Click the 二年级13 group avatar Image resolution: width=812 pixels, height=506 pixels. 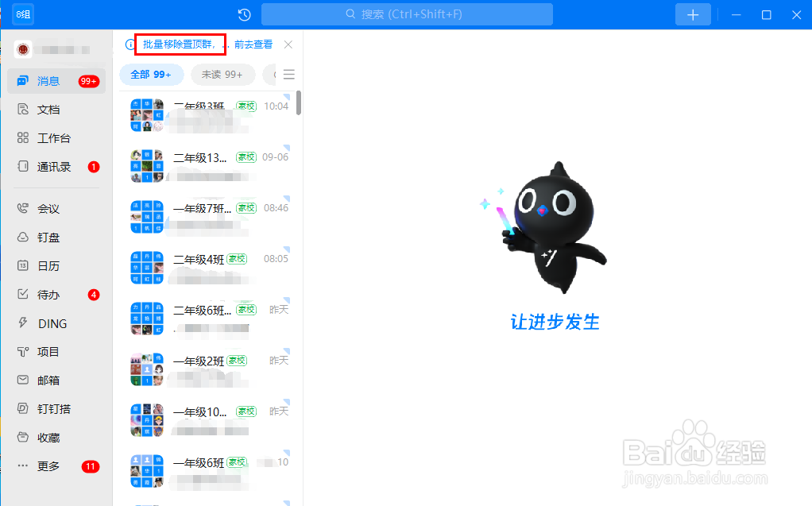click(147, 166)
